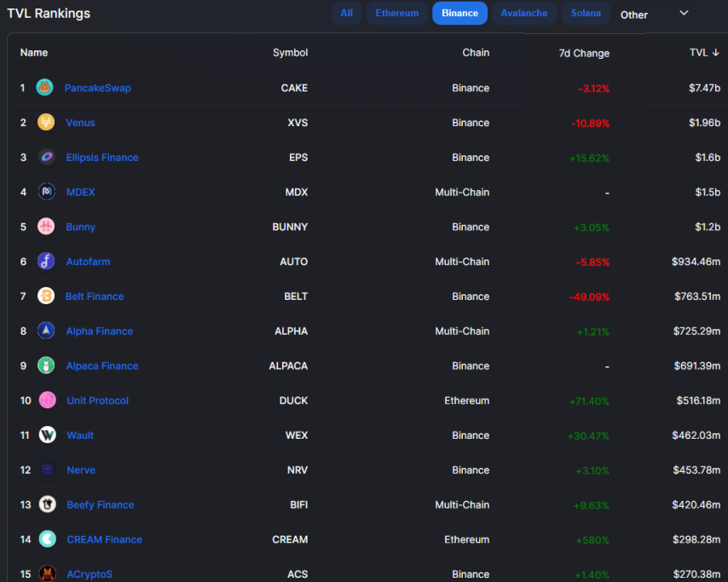728x582 pixels.
Task: Click the +15.62% change for Ellipsis Finance
Action: [589, 158]
